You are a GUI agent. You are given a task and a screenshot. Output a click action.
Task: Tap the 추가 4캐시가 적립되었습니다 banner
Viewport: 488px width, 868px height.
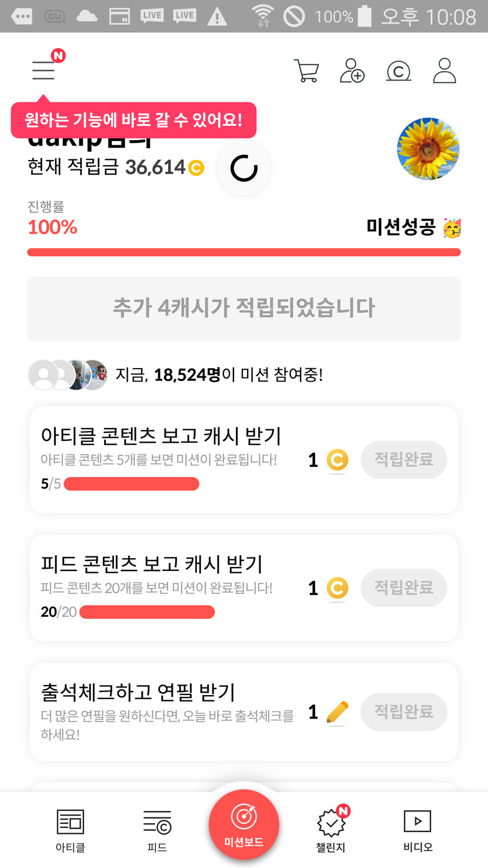[x=244, y=309]
